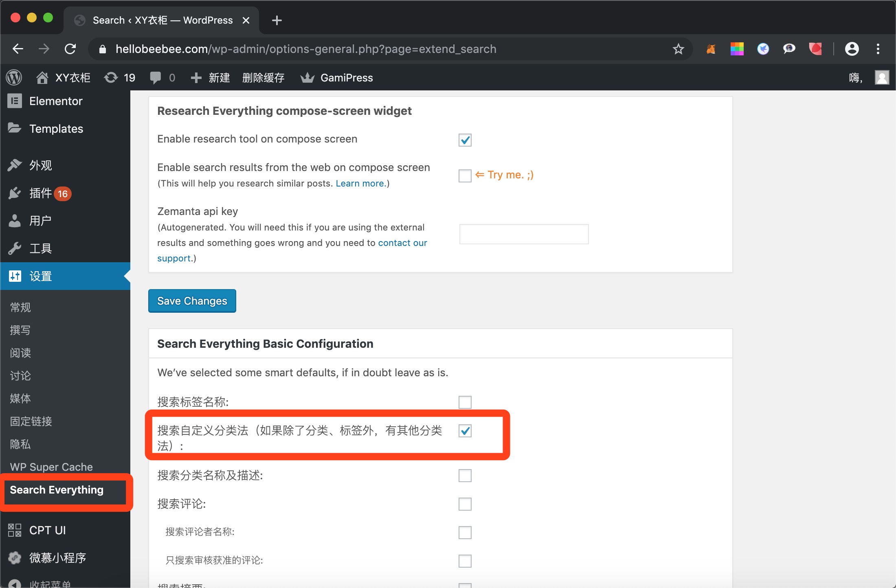Uncheck Enable research tool on compose screen
896x588 pixels.
pos(465,140)
